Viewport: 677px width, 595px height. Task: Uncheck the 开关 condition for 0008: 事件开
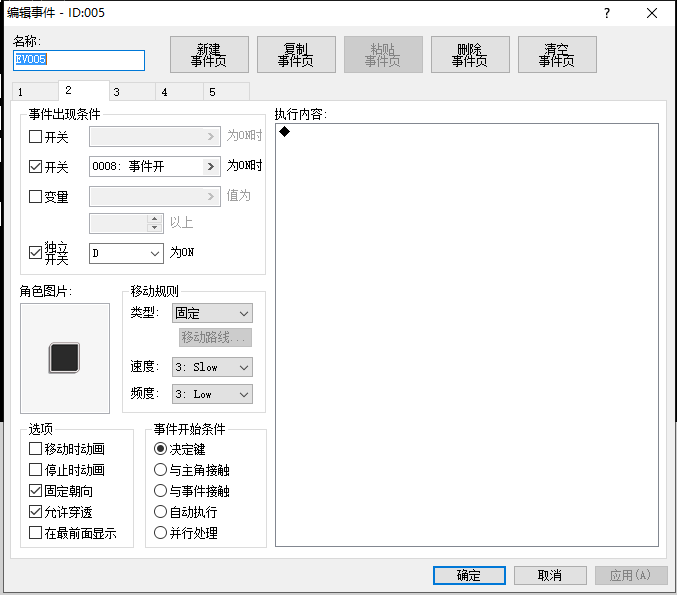[x=35, y=167]
